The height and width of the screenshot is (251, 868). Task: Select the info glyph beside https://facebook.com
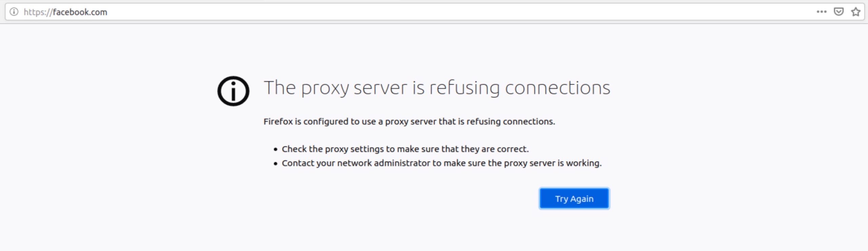[13, 12]
